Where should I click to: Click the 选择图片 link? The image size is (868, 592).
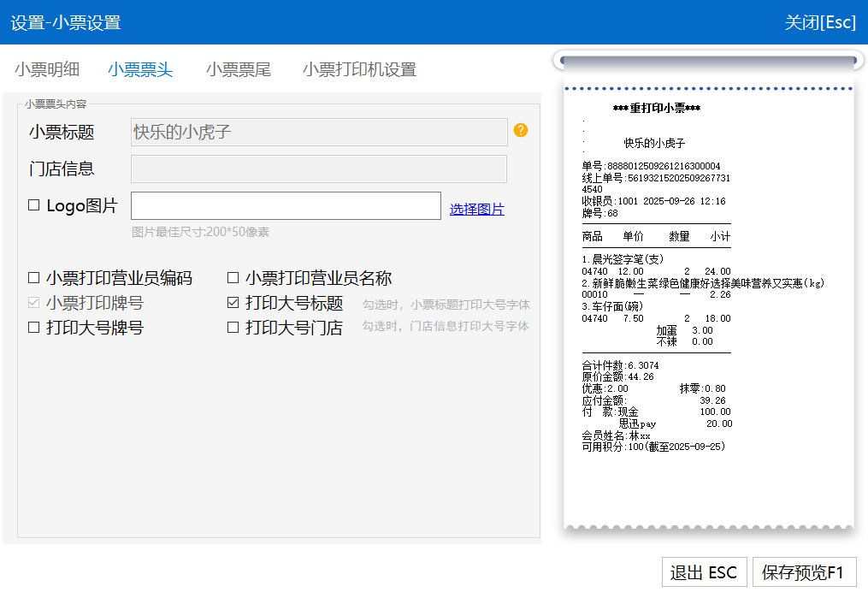point(477,210)
